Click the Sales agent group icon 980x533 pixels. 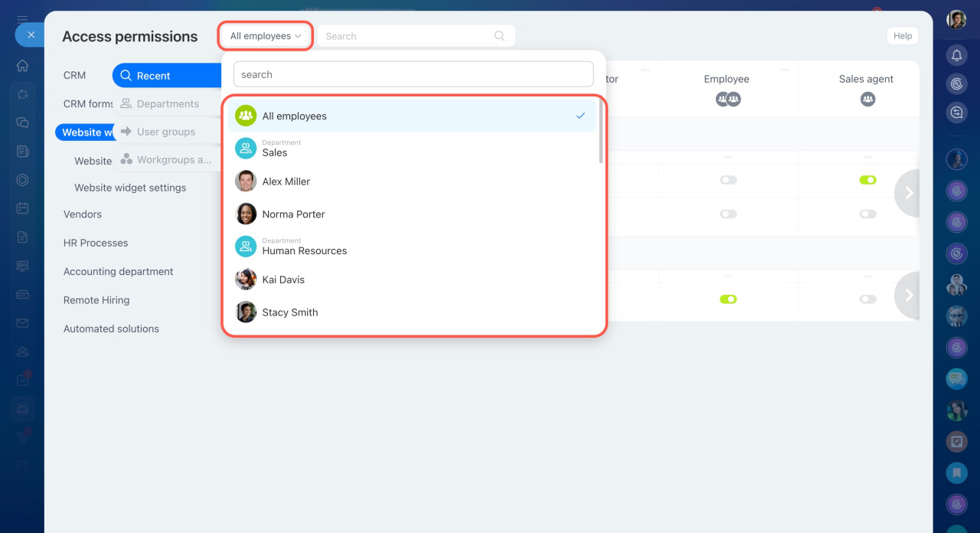click(867, 99)
